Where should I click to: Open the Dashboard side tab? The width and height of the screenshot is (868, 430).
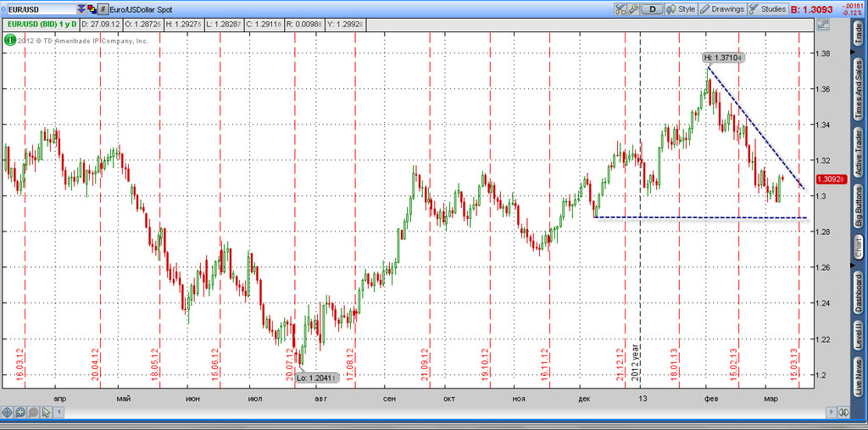coord(859,293)
